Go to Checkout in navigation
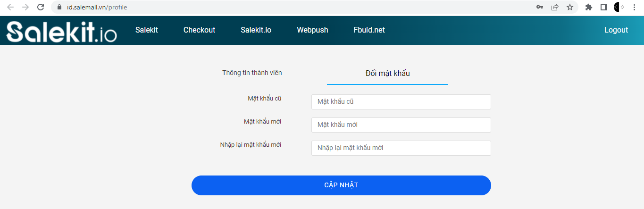Viewport: 644px width, 209px height. pyautogui.click(x=199, y=30)
